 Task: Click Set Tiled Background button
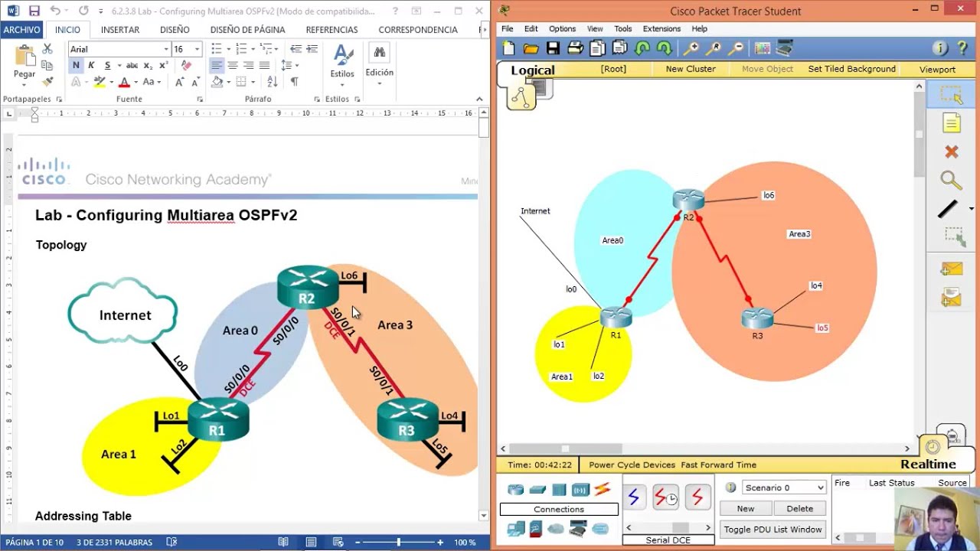coord(851,69)
